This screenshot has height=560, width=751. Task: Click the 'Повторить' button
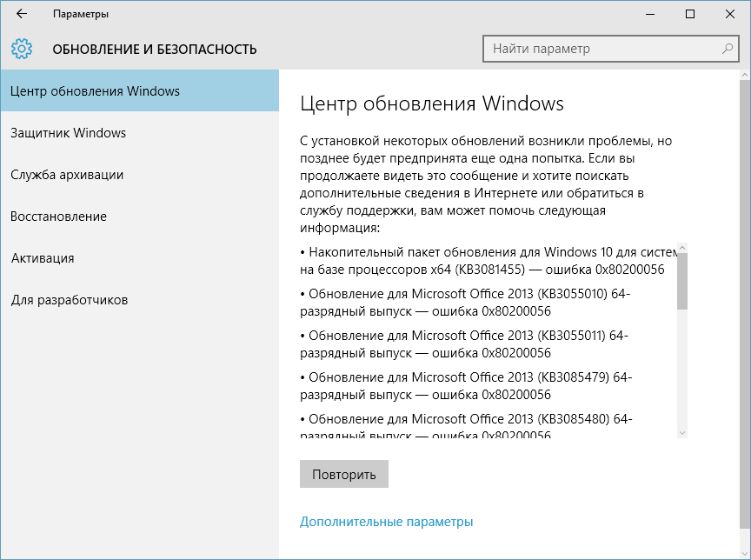pos(344,474)
